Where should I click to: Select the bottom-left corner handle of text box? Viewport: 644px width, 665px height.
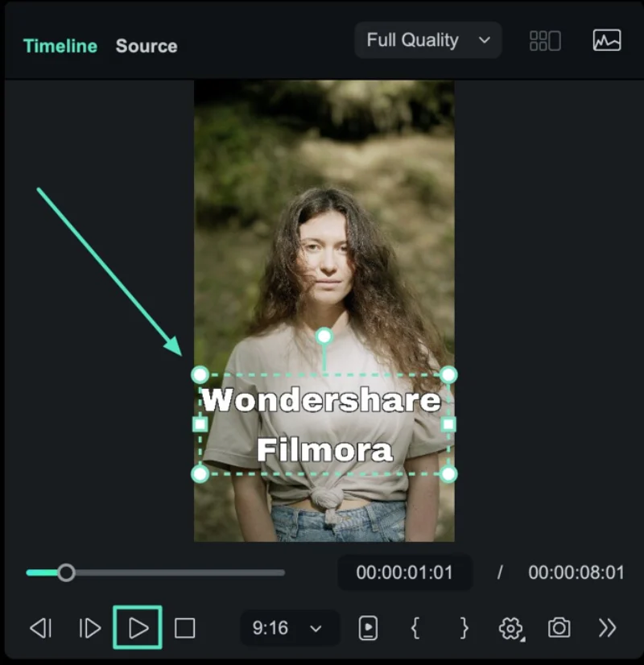click(200, 473)
